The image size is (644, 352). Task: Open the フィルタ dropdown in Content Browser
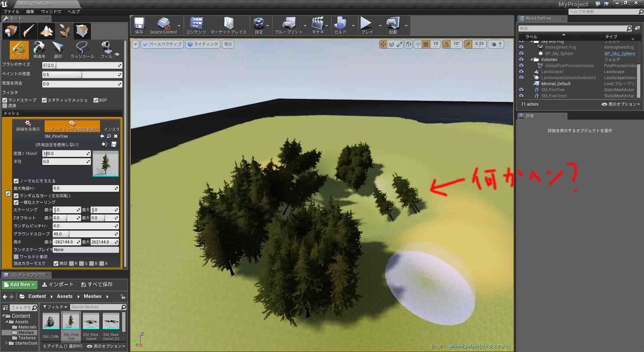[55, 307]
